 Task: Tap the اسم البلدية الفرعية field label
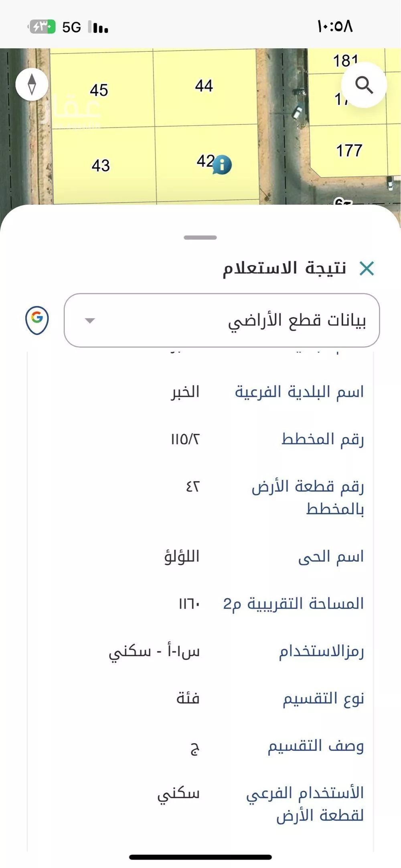tap(299, 392)
